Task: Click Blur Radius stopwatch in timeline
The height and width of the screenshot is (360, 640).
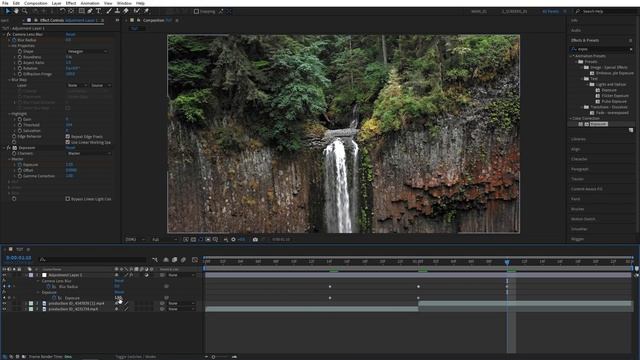Action: 48,287
